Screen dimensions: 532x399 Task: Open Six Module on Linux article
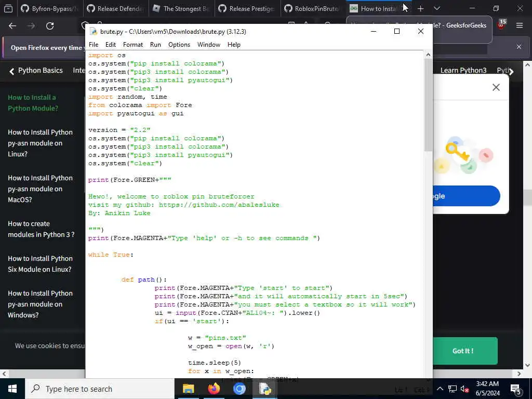tap(40, 263)
